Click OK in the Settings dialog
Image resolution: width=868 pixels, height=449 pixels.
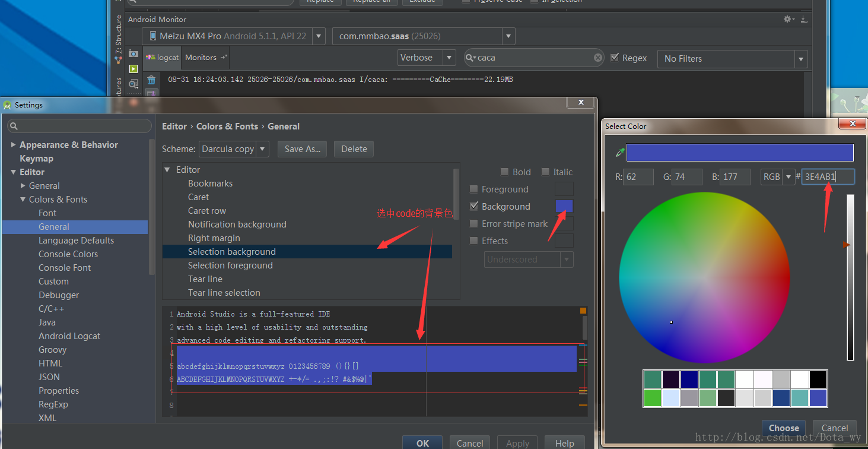(x=422, y=443)
